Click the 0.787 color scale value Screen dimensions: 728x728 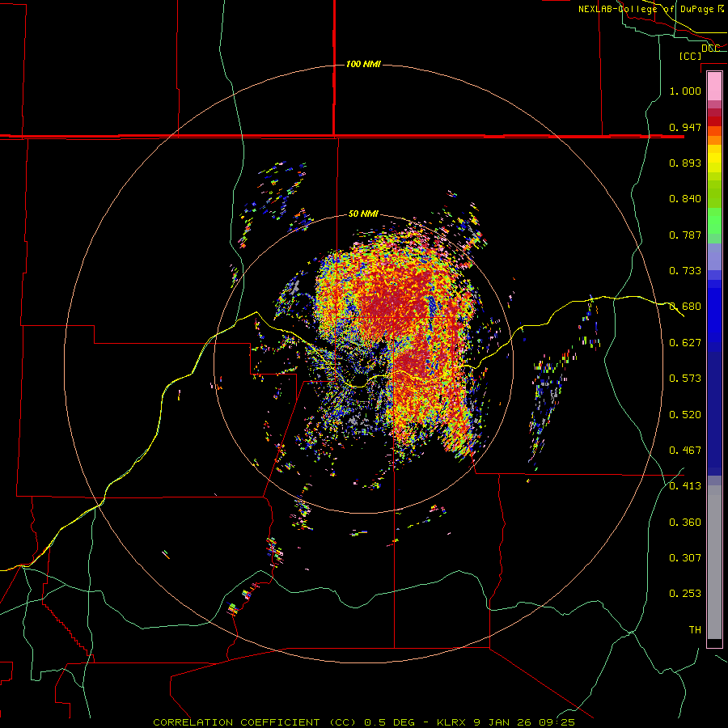tap(685, 235)
